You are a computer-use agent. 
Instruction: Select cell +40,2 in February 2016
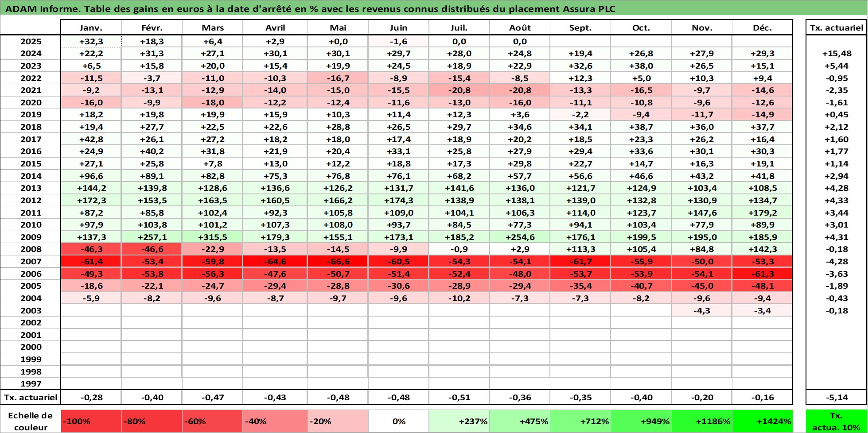tap(152, 151)
